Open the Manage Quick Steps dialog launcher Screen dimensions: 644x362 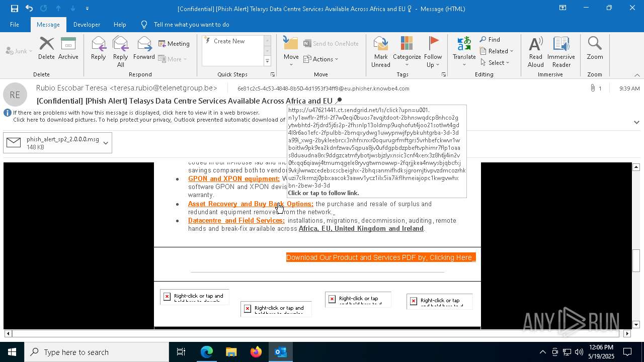tap(273, 74)
